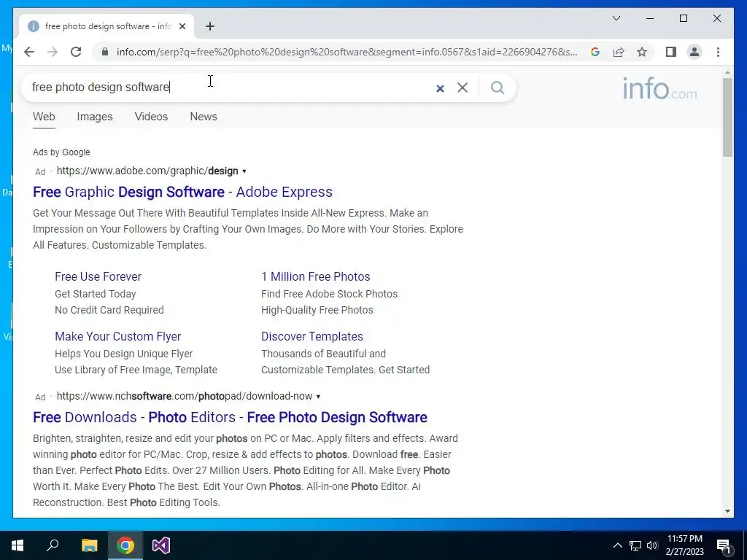The height and width of the screenshot is (560, 747).
Task: Open the 1 Million Free Photos link
Action: click(x=315, y=276)
